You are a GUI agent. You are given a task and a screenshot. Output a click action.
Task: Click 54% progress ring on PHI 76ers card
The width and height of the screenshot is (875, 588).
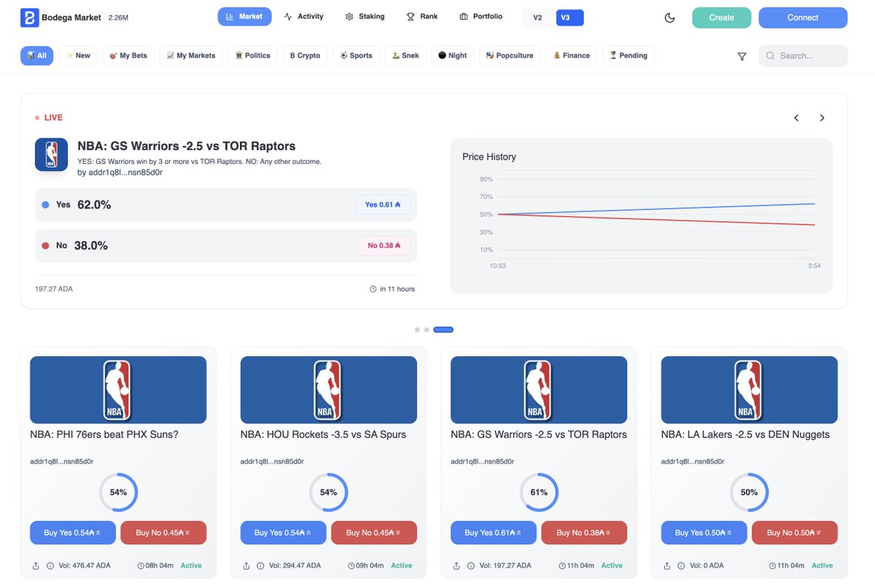(x=118, y=493)
